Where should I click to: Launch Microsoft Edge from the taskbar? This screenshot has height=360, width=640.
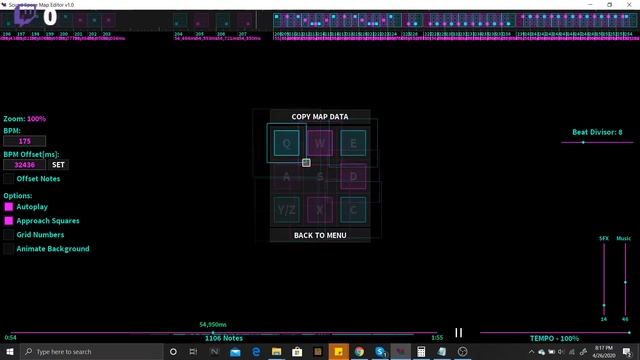(256, 351)
